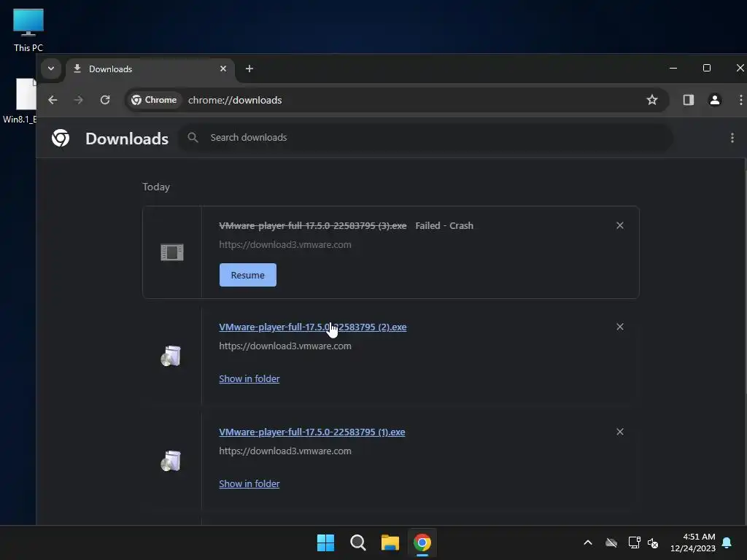
Task: Bookmark this page with the star icon
Action: coord(651,99)
